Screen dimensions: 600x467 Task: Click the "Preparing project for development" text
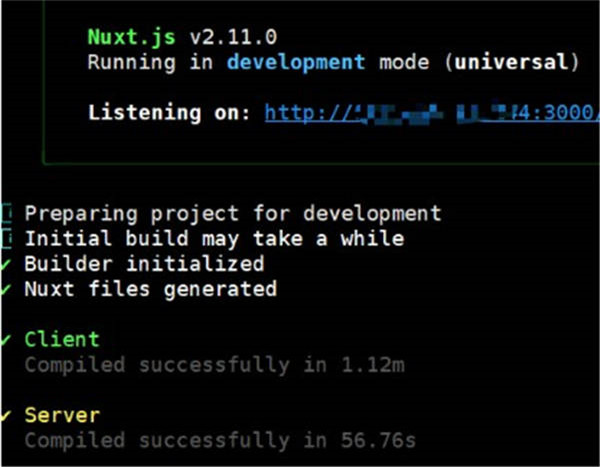point(232,213)
